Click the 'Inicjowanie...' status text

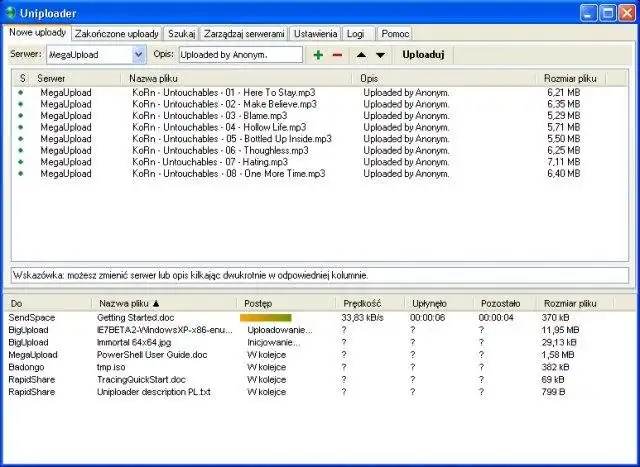273,342
